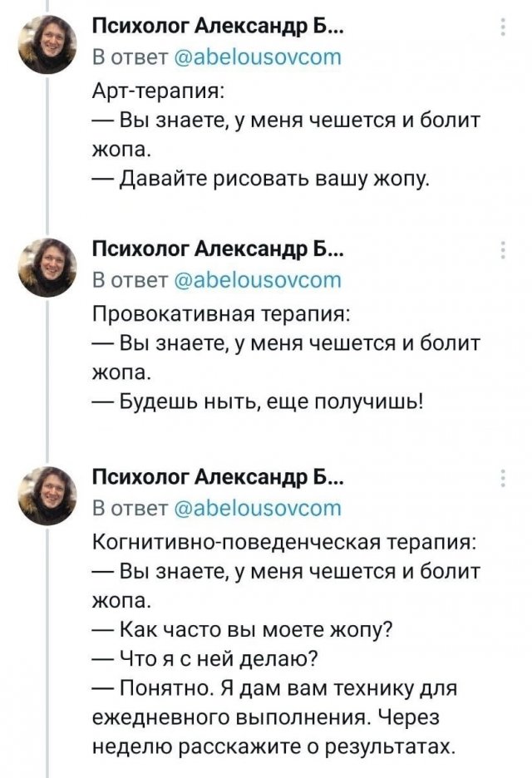Click the line "Как часто вы моете жопу?"
This screenshot has width=532, height=778.
click(x=244, y=629)
